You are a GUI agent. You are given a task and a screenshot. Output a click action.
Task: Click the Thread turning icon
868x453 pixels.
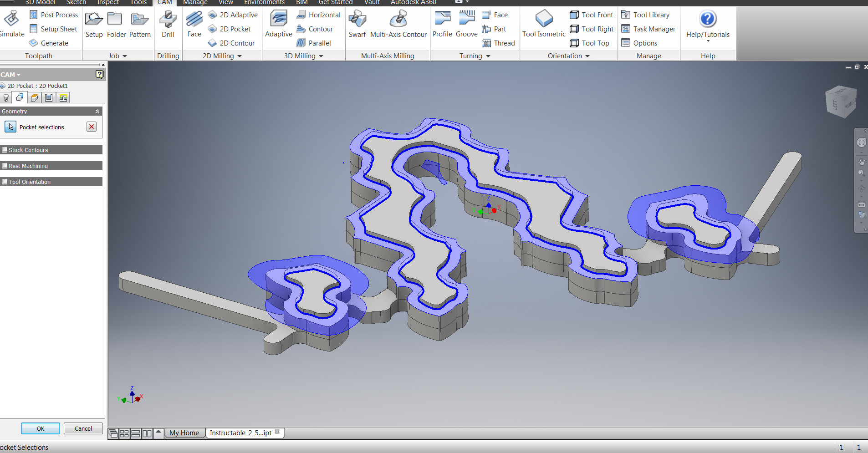486,43
